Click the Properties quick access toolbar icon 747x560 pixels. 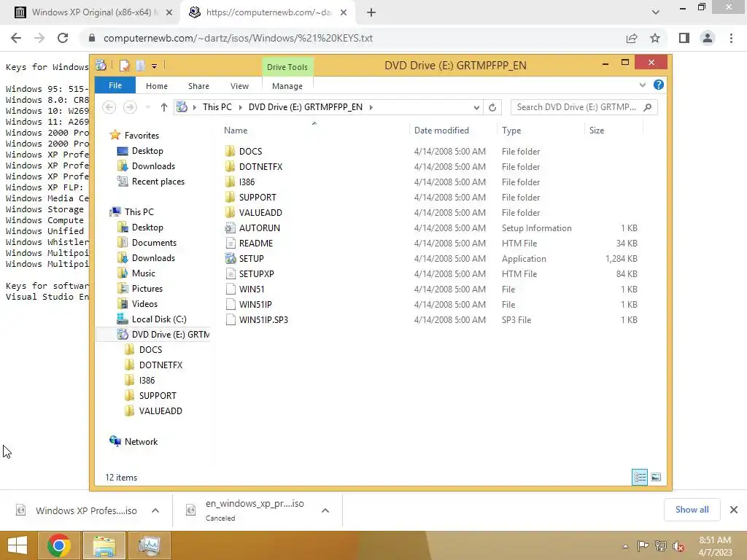coord(124,66)
